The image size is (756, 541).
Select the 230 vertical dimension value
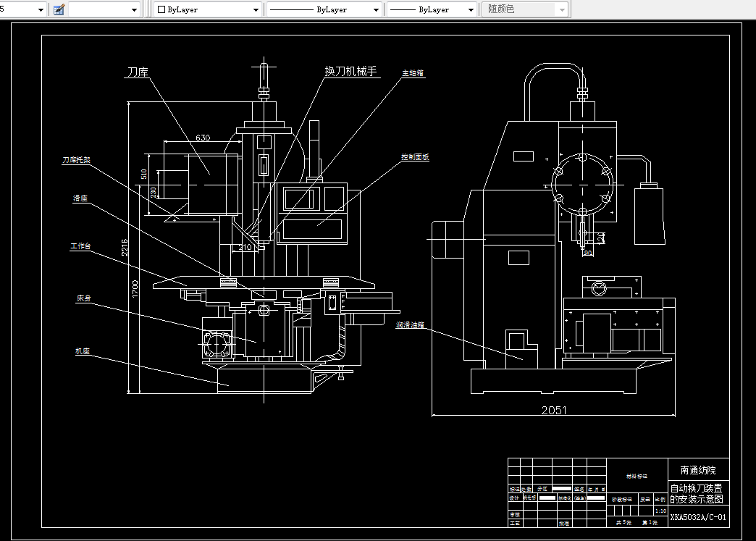(154, 192)
